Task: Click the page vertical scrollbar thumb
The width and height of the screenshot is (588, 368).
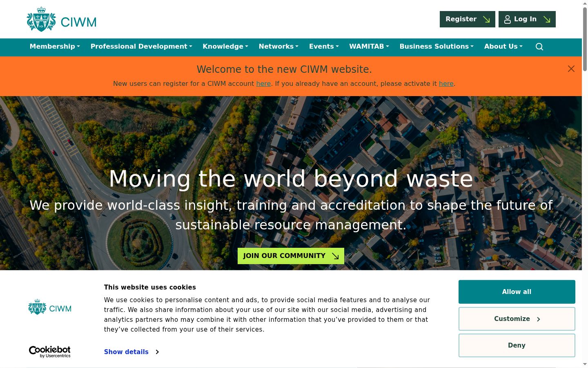Action: click(585, 39)
